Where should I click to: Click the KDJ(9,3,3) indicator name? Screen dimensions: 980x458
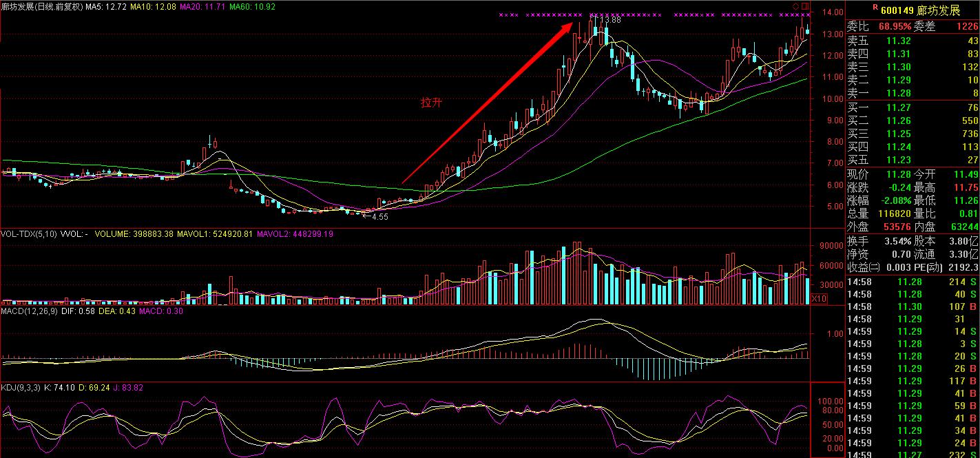click(x=21, y=388)
